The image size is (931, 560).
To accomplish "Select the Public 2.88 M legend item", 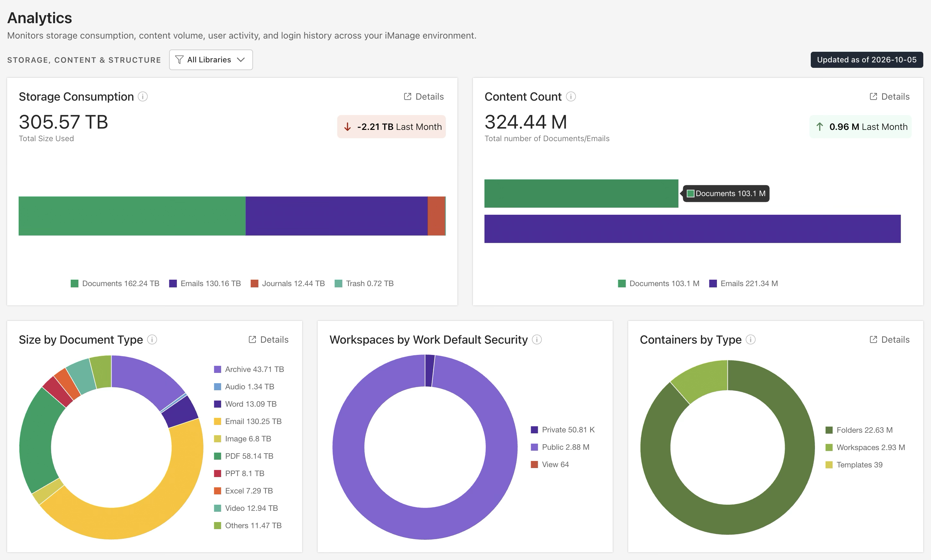I will [x=560, y=447].
